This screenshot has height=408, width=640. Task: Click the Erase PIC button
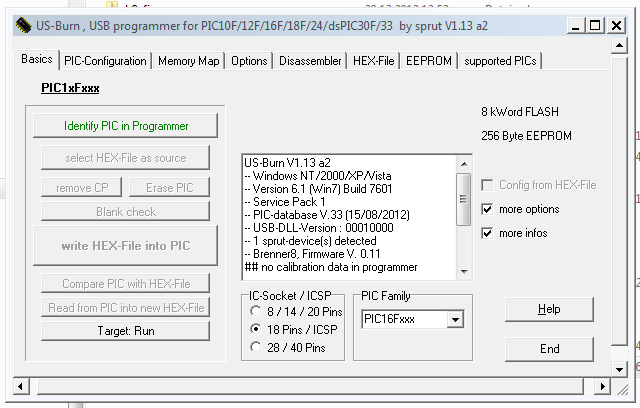169,188
